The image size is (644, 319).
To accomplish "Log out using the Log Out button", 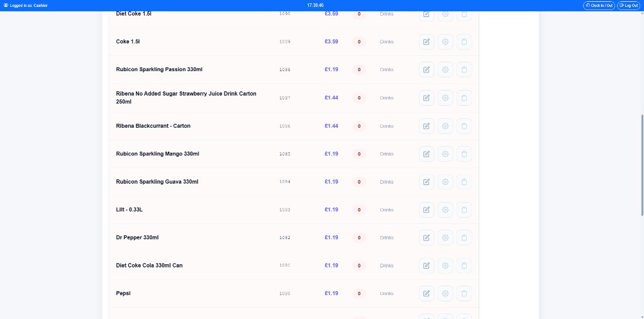I will click(x=628, y=5).
